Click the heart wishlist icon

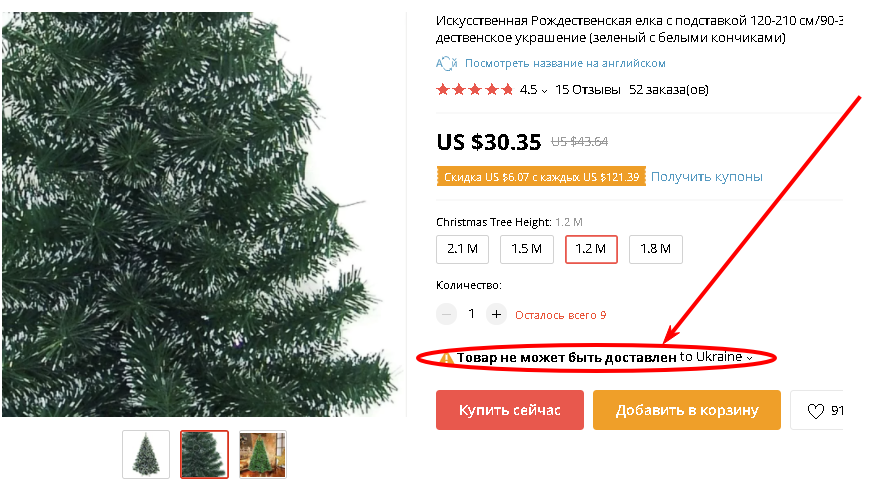tap(815, 411)
